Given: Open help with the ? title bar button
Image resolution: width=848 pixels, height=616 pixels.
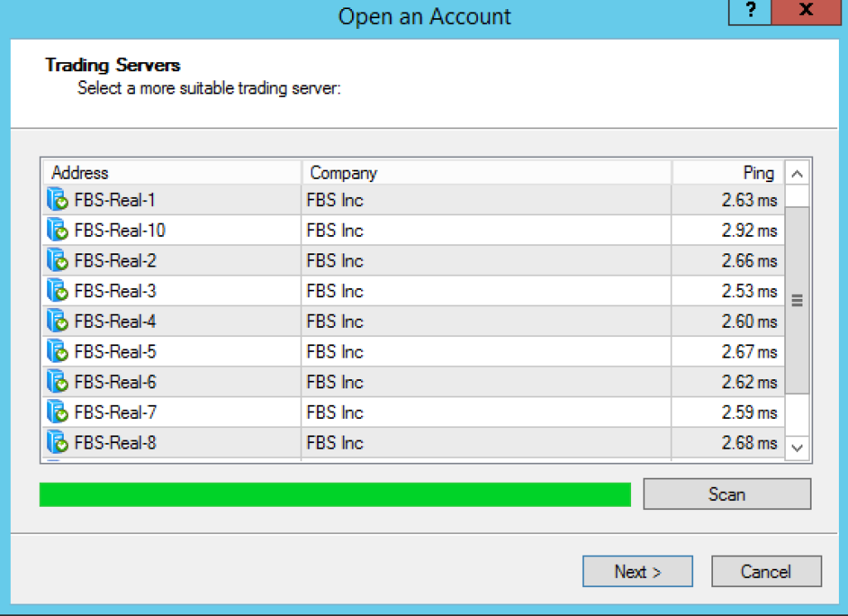Looking at the screenshot, I should click(750, 11).
